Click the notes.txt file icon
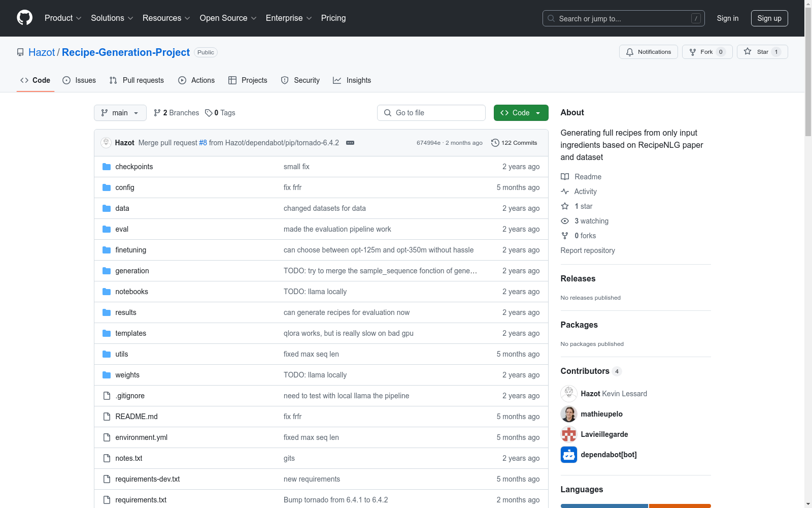Screen dimensions: 812x508 coord(107,458)
